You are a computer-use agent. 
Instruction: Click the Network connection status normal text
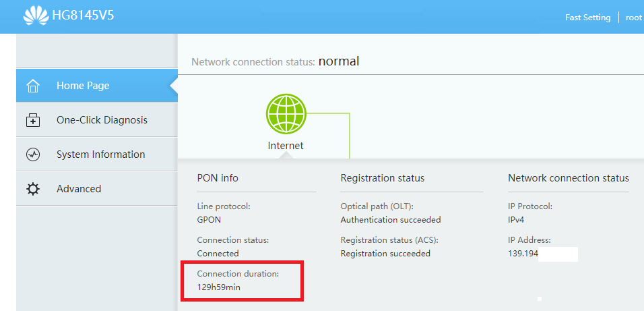pyautogui.click(x=339, y=61)
